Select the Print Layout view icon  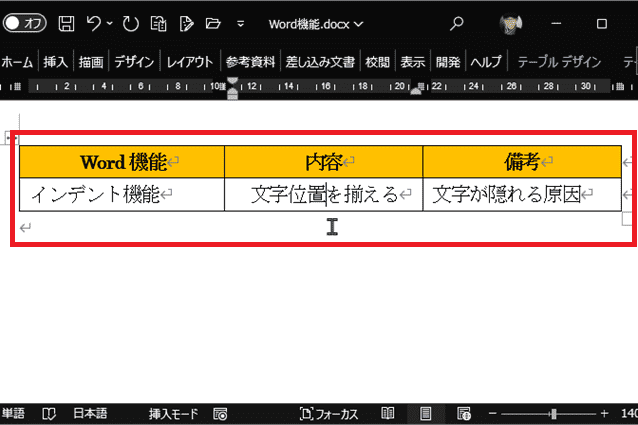click(426, 414)
